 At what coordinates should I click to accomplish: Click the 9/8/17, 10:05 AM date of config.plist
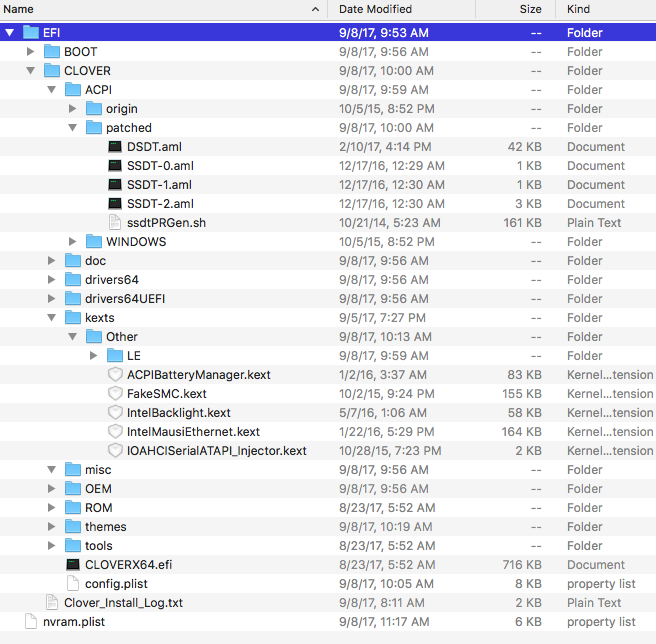(386, 584)
